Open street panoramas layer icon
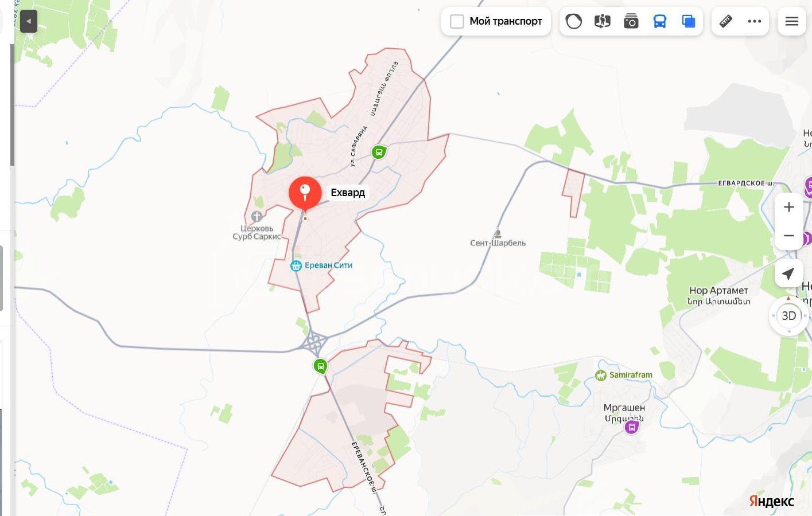Image resolution: width=812 pixels, height=516 pixels. coord(603,22)
